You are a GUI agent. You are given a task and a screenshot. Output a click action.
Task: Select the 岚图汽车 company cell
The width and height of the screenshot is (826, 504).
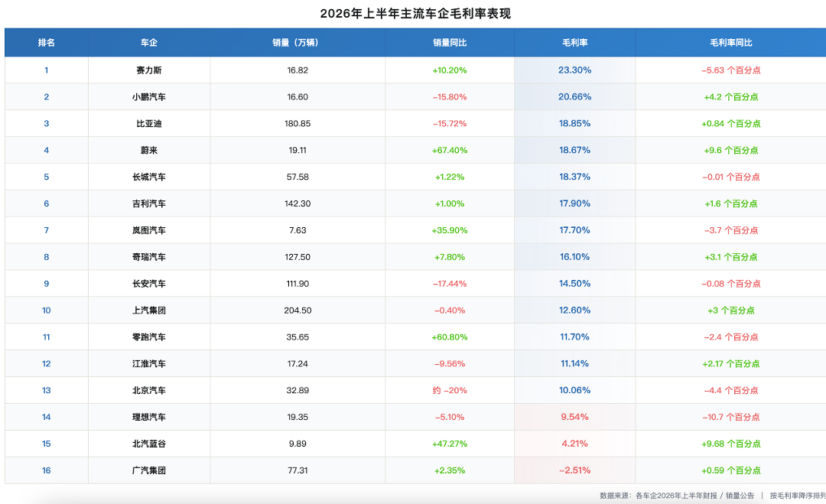(x=149, y=230)
